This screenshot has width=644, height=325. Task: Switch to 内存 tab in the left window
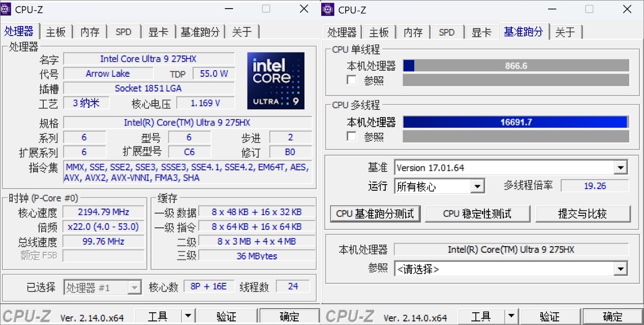(90, 32)
